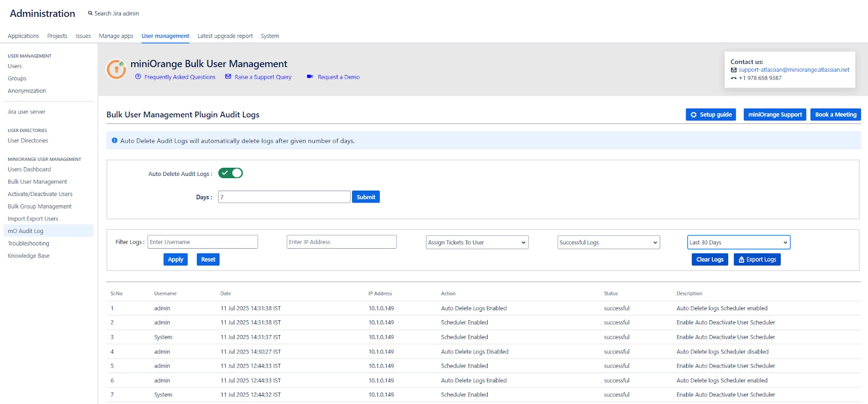The image size is (868, 404).
Task: Click the date '11 Jul 2025 12:44:32 IST'
Action: coord(251,395)
